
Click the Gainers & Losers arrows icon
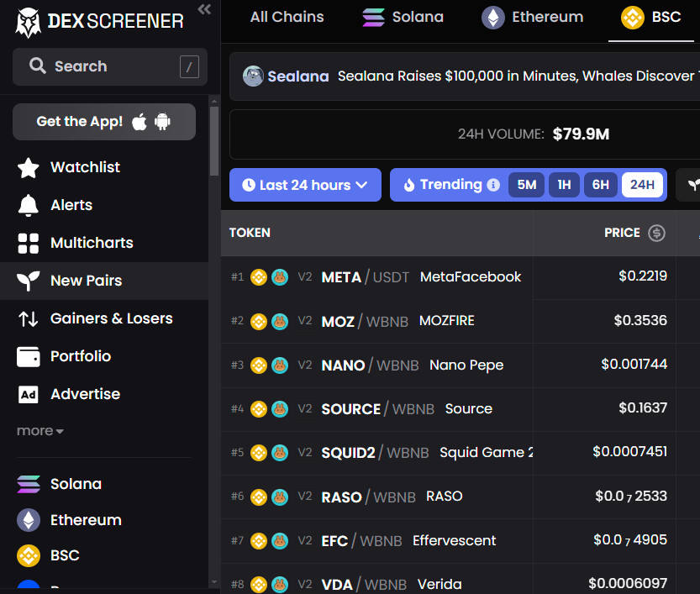28,318
